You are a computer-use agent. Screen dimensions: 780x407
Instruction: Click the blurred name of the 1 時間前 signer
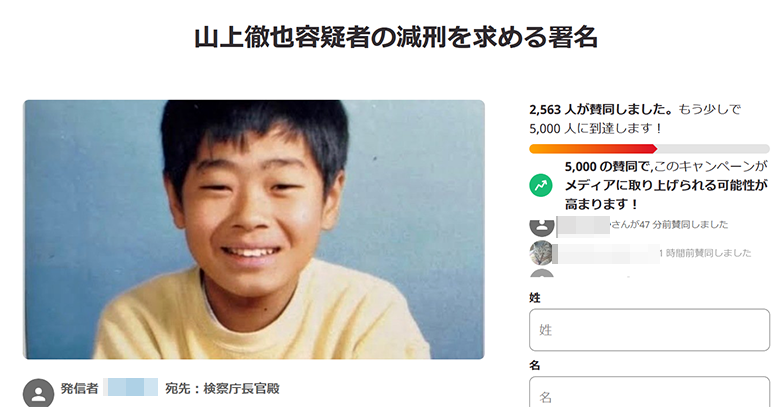(x=606, y=254)
